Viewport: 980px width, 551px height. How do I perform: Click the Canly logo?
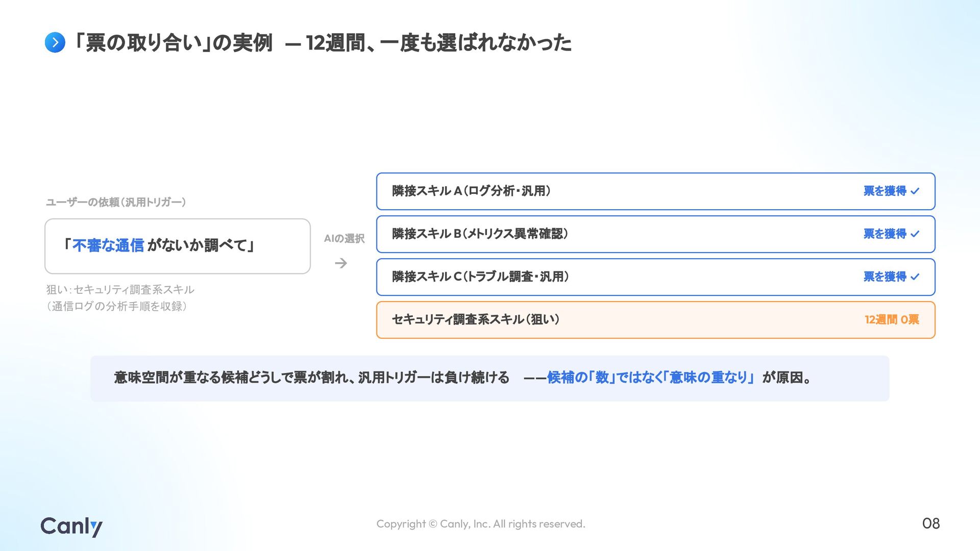pyautogui.click(x=71, y=527)
